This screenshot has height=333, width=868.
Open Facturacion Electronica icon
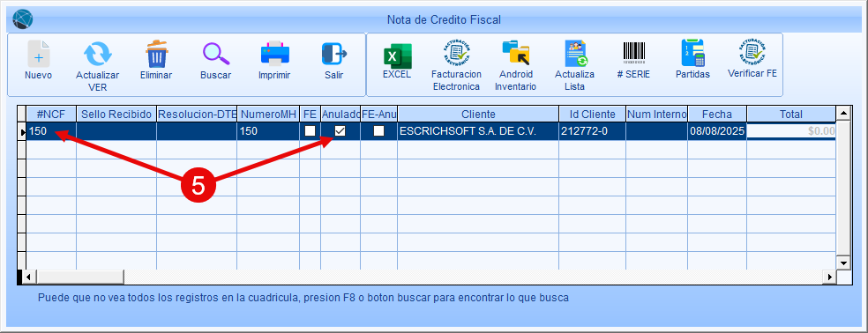457,53
